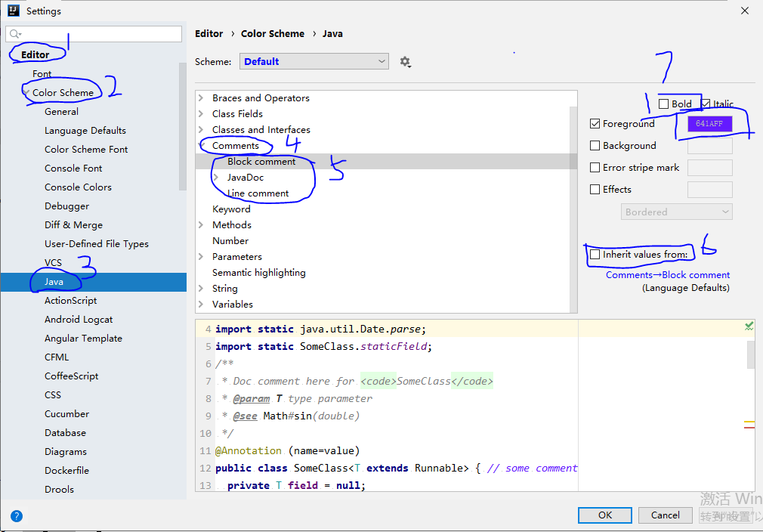Open Console Font settings
Viewport: 763px width, 532px height.
73,169
